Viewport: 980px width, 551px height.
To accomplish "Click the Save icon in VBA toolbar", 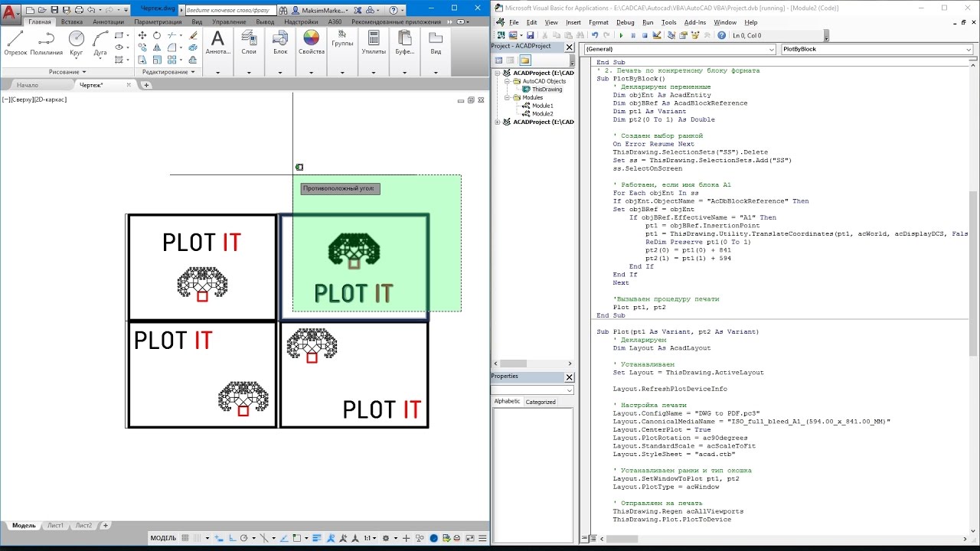I will pos(530,35).
